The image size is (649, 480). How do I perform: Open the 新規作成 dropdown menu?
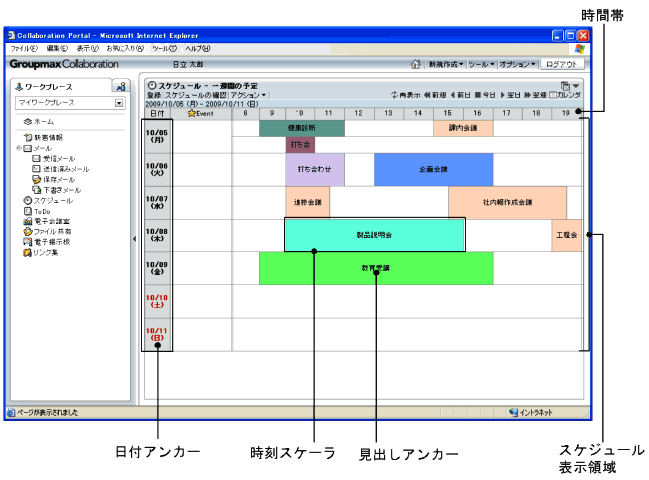(446, 64)
